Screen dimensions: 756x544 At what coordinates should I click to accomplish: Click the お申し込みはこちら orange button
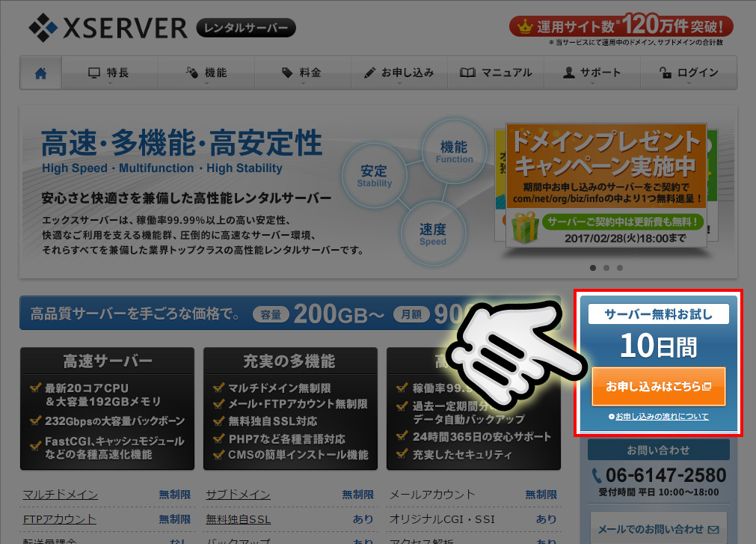click(659, 386)
